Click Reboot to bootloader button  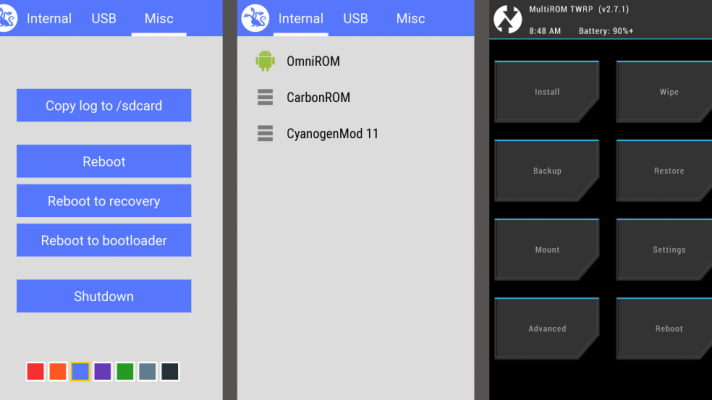point(104,240)
